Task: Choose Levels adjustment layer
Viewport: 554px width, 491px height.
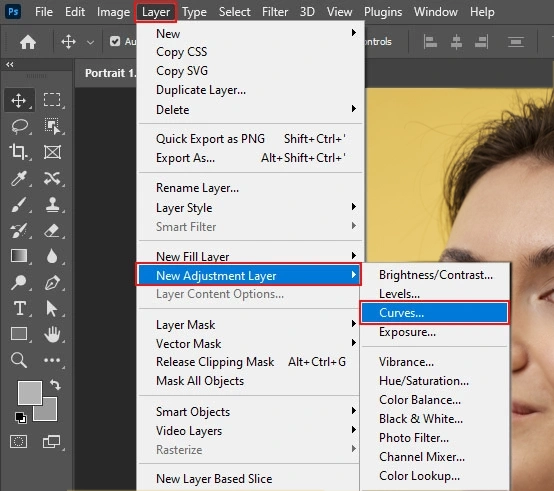Action: tap(436, 294)
